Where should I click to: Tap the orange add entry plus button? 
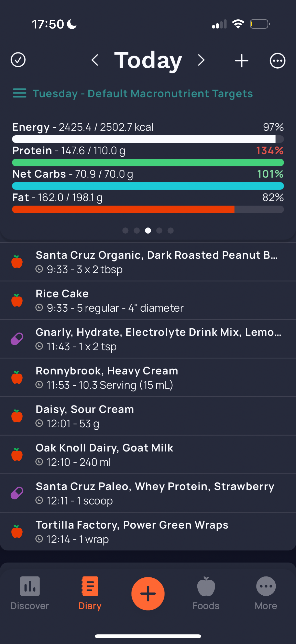(148, 593)
